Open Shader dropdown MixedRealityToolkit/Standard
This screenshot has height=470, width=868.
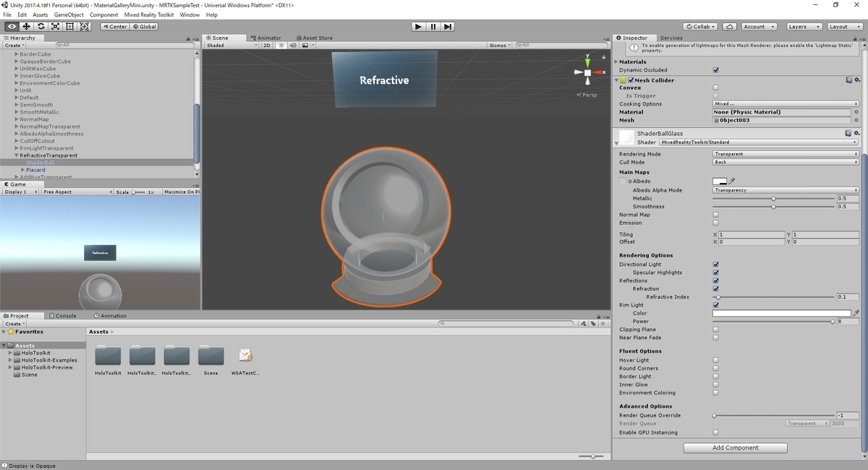tap(759, 142)
